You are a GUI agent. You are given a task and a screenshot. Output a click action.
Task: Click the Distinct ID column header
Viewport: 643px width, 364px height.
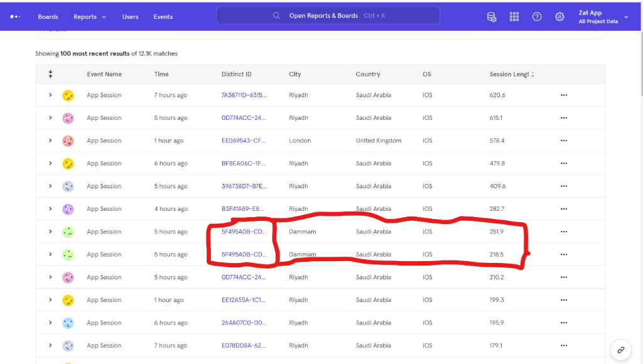click(237, 74)
